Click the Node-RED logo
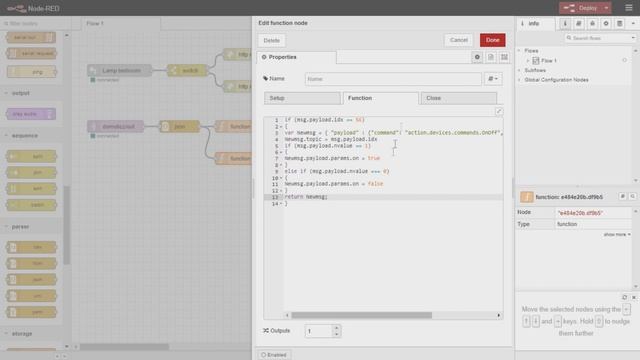640x360 pixels. [33, 8]
